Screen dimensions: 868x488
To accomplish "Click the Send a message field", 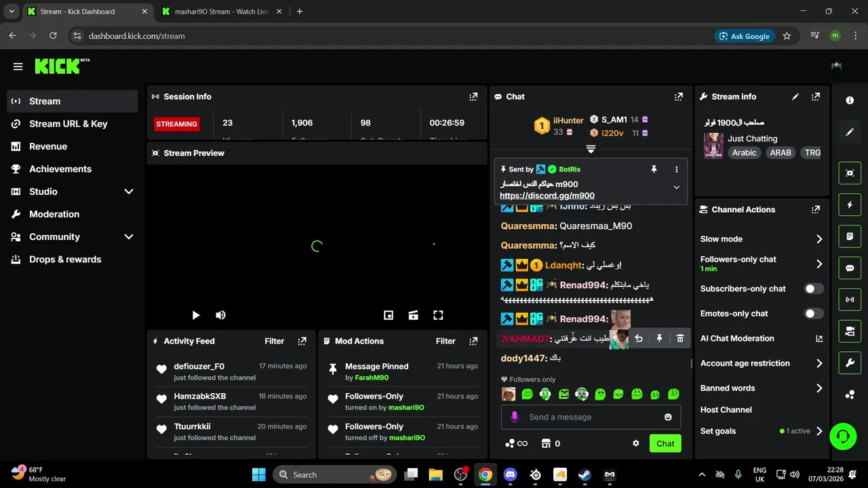I will [x=591, y=417].
